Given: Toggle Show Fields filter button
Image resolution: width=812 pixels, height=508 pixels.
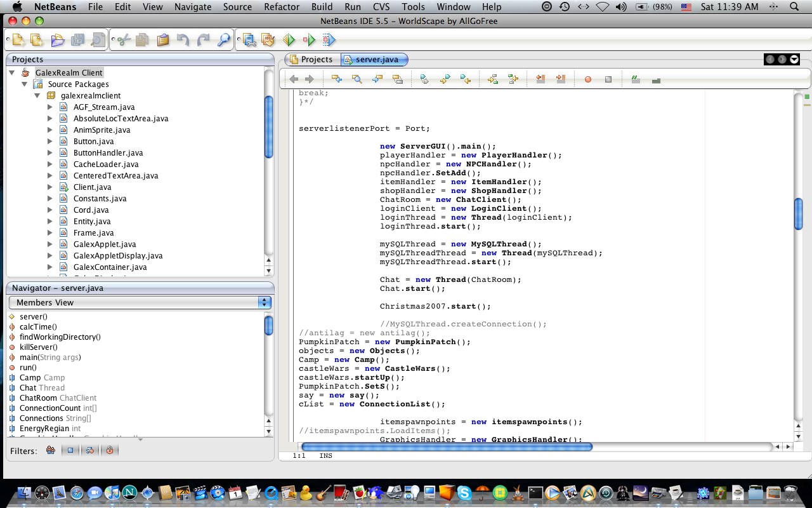Looking at the screenshot, I should tap(70, 450).
